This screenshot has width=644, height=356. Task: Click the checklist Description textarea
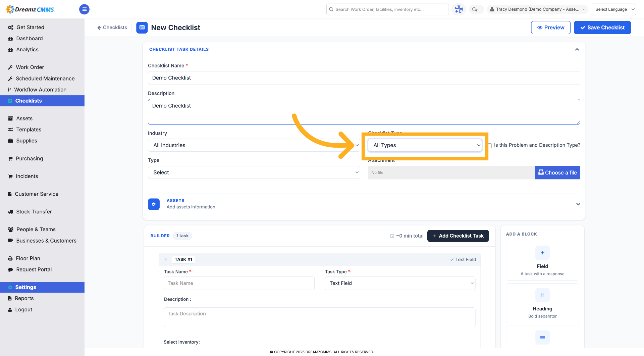364,112
